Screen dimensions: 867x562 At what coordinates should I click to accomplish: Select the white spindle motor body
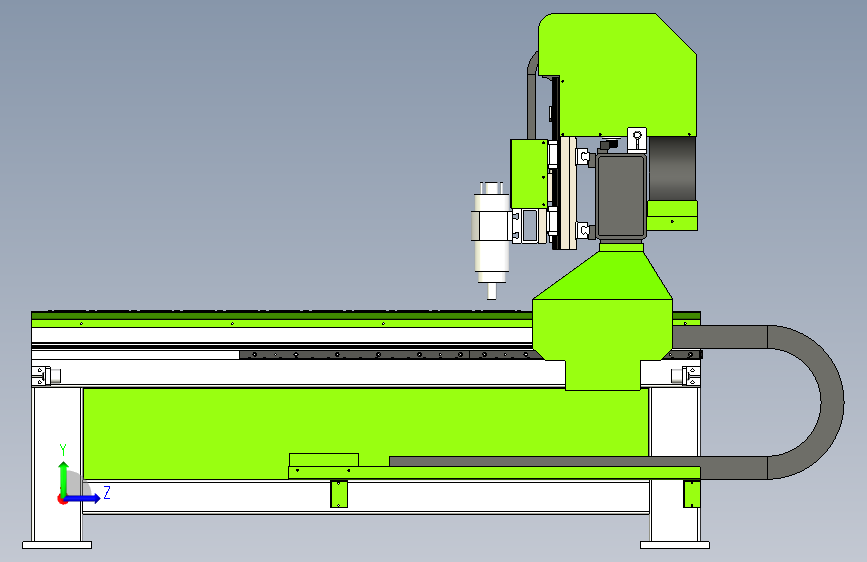[491, 232]
